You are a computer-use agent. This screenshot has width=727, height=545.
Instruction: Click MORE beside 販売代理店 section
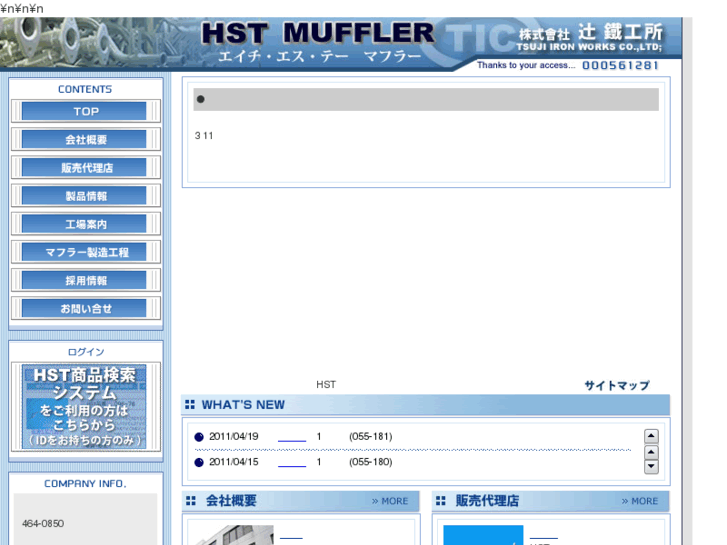(640, 501)
